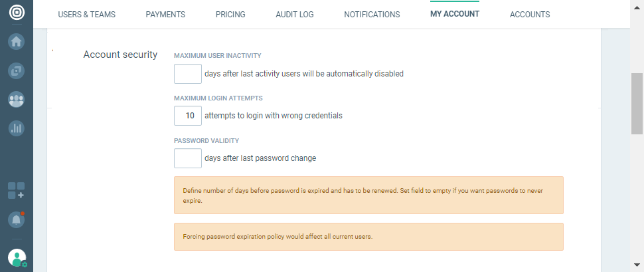Click the Maximum Login Attempts field

[188, 116]
